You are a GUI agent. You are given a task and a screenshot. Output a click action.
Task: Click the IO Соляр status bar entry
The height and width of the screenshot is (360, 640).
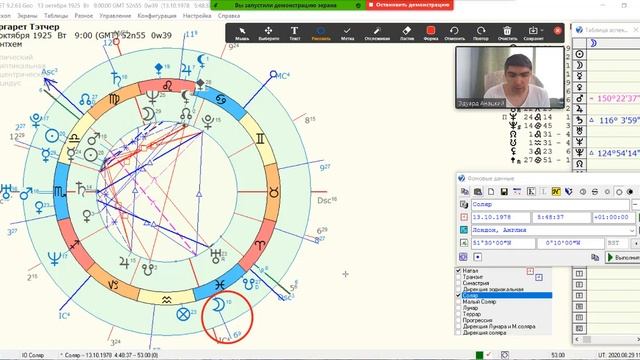click(x=33, y=355)
